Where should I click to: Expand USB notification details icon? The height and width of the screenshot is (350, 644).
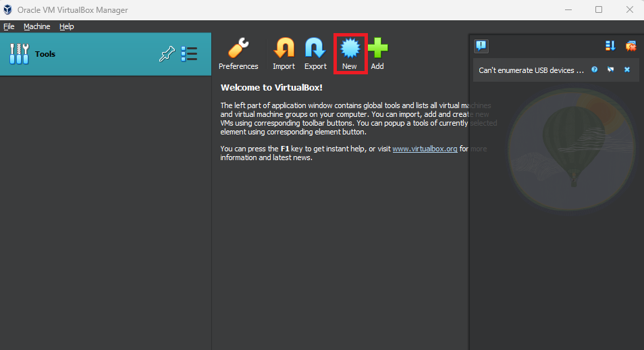coord(611,70)
